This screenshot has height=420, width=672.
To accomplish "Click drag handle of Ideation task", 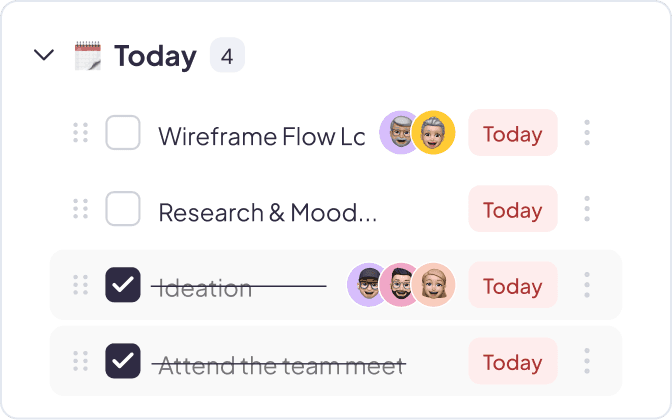I will tap(81, 285).
